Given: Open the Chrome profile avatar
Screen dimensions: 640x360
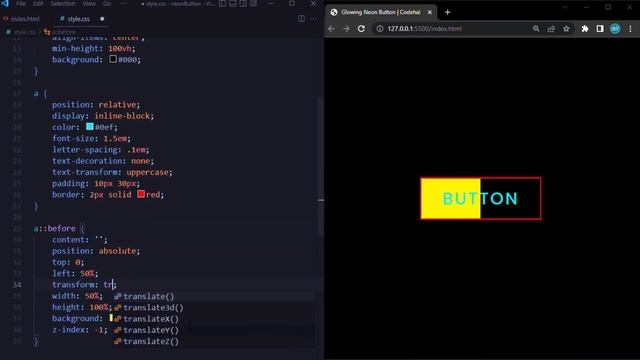Looking at the screenshot, I should [x=615, y=29].
